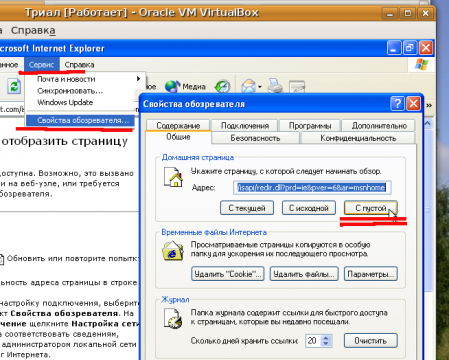
Task: Switch to the Дополнительно tab
Action: coord(379,126)
